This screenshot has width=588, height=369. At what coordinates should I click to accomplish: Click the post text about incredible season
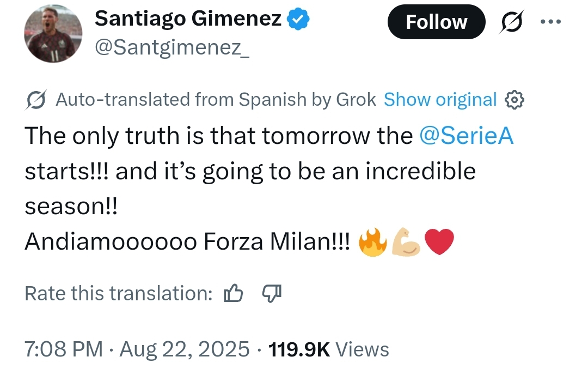click(250, 172)
